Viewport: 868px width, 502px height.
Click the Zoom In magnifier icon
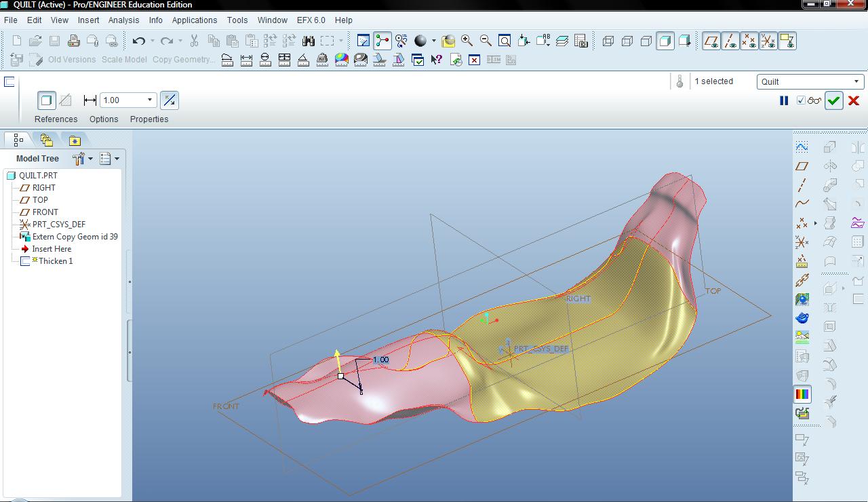tap(467, 41)
